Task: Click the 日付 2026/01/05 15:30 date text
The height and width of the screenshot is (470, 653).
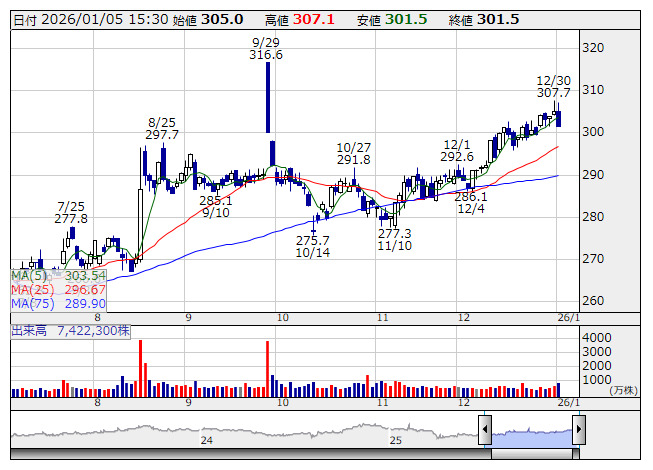Action: tap(91, 20)
